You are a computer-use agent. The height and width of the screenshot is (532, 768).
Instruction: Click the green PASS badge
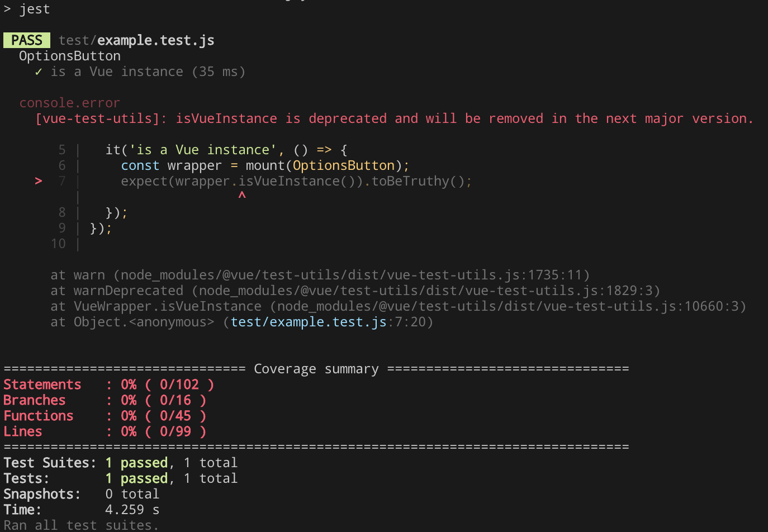26,40
